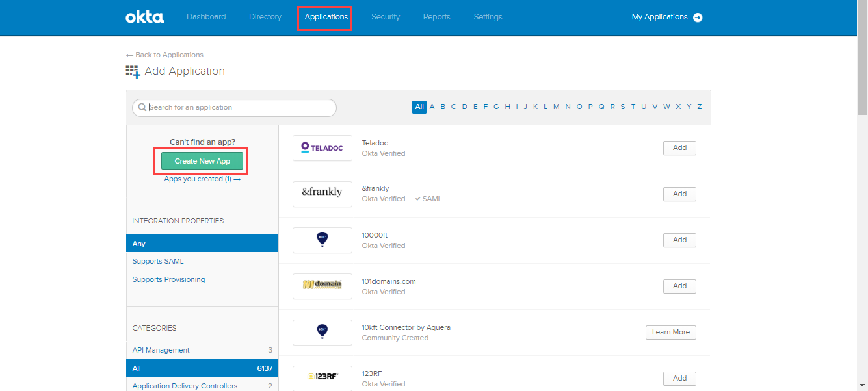The height and width of the screenshot is (391, 868).
Task: Open the Directory menu
Action: click(x=265, y=17)
